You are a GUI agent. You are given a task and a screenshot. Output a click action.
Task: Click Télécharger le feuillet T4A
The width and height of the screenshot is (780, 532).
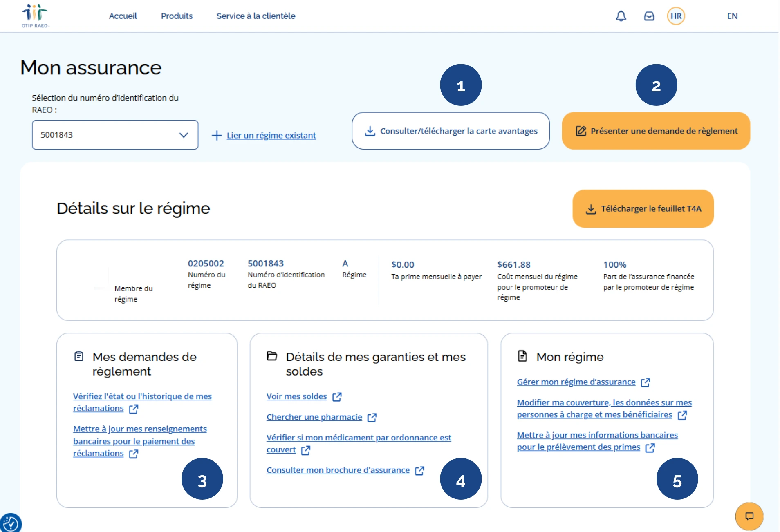(x=643, y=208)
